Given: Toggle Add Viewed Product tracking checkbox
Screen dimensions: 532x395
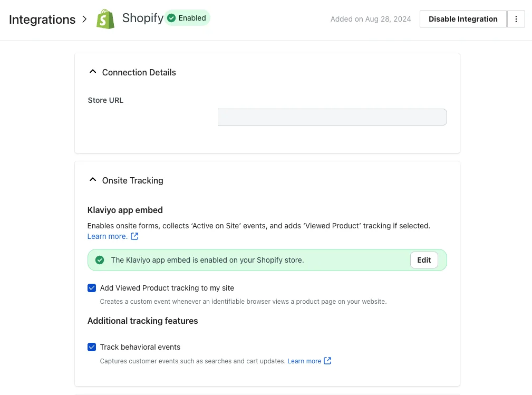Looking at the screenshot, I should pyautogui.click(x=92, y=288).
